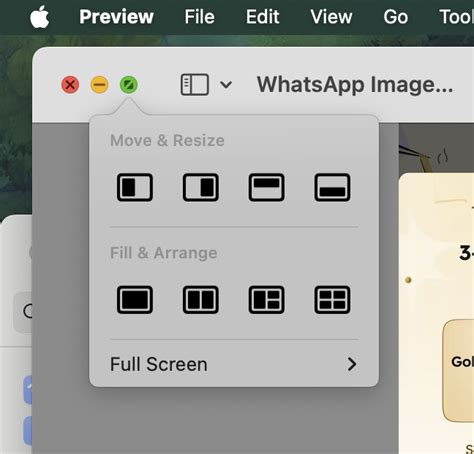Click the red close window button

tap(70, 85)
